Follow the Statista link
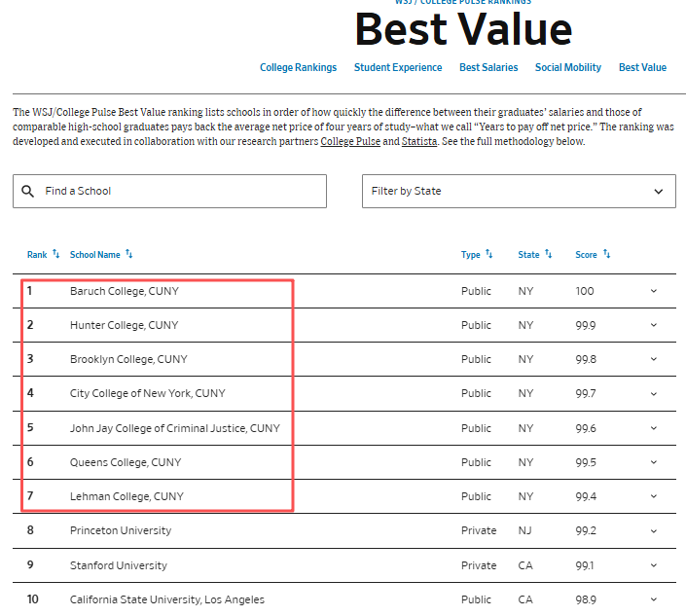The height and width of the screenshot is (616, 686). pos(418,142)
